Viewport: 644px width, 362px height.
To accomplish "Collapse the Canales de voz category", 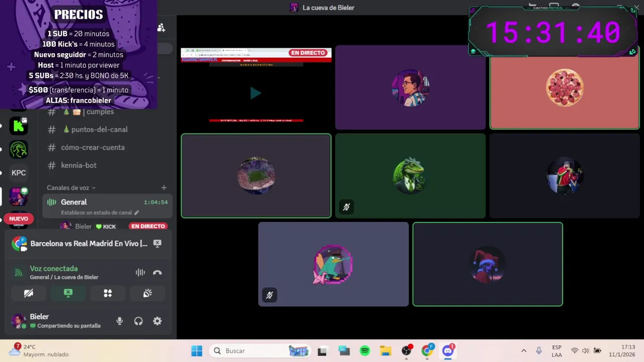I will (71, 188).
